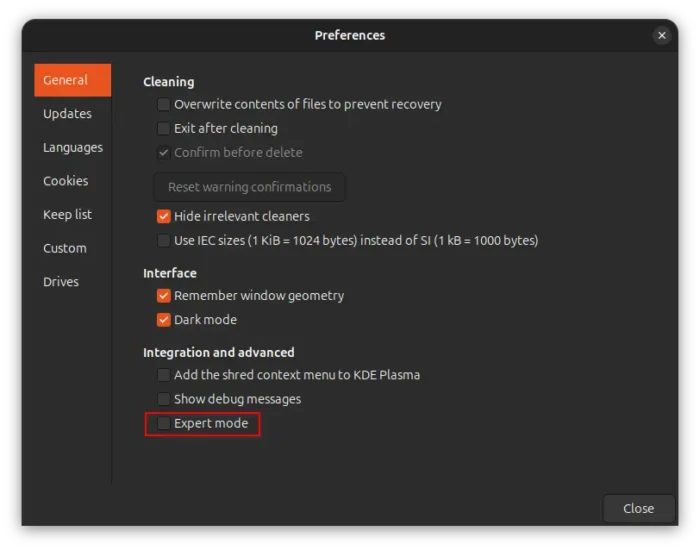Close the Preferences dialog with the X icon

(x=661, y=35)
